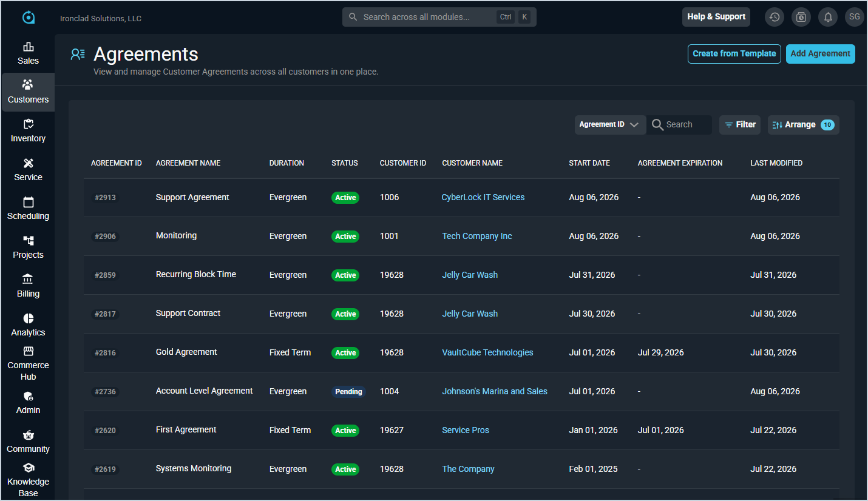Sort by the Last Modified column header

point(776,163)
